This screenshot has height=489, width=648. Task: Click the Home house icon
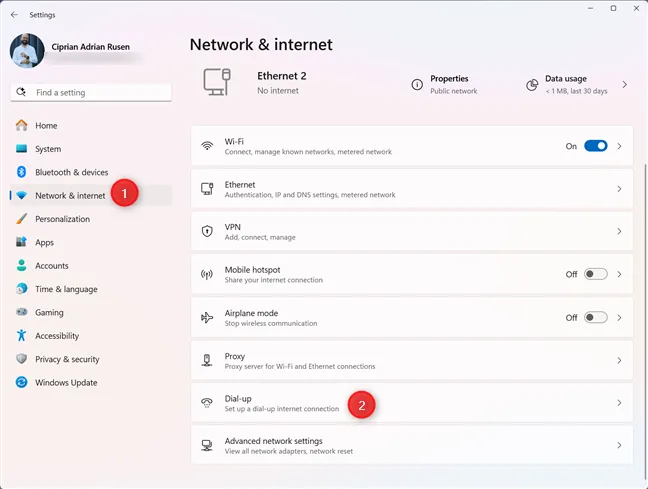tap(21, 125)
